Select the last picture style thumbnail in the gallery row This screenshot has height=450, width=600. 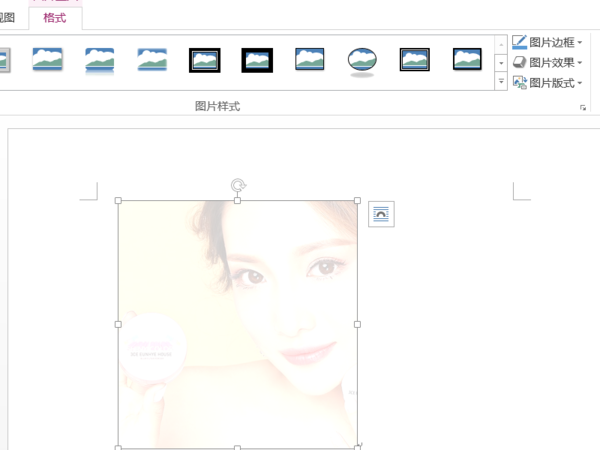[466, 60]
